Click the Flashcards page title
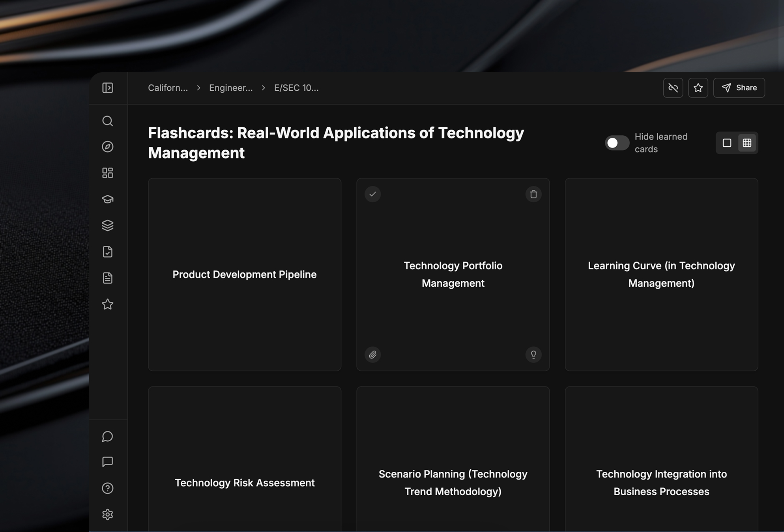 tap(336, 143)
